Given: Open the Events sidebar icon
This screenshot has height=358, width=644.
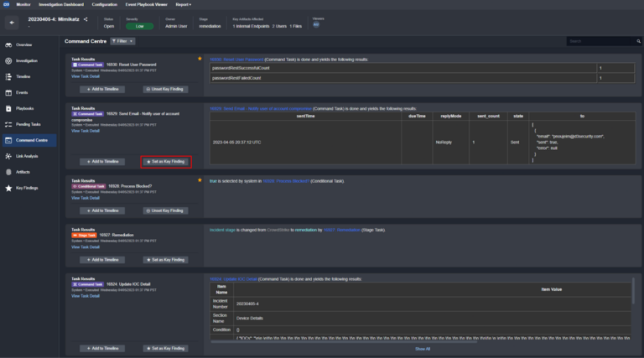Looking at the screenshot, I should click(x=8, y=93).
